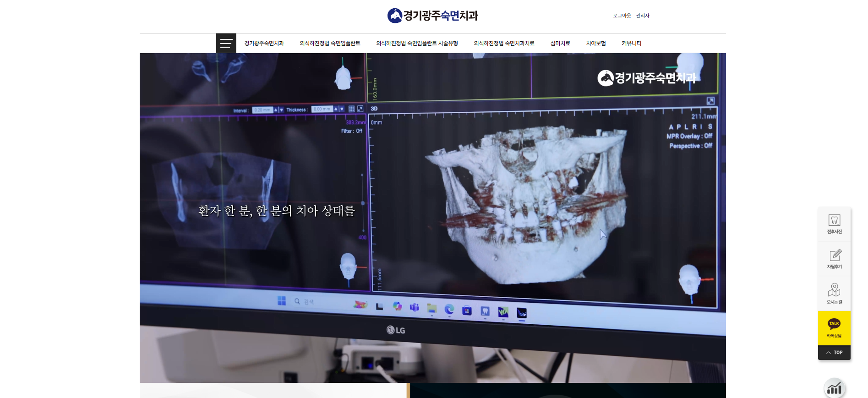
Task: Click the 경기광주숙면치과 header logo
Action: tap(432, 16)
